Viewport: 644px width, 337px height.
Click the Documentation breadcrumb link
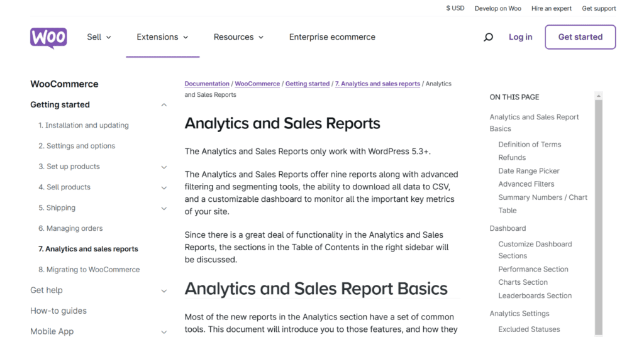(x=207, y=84)
